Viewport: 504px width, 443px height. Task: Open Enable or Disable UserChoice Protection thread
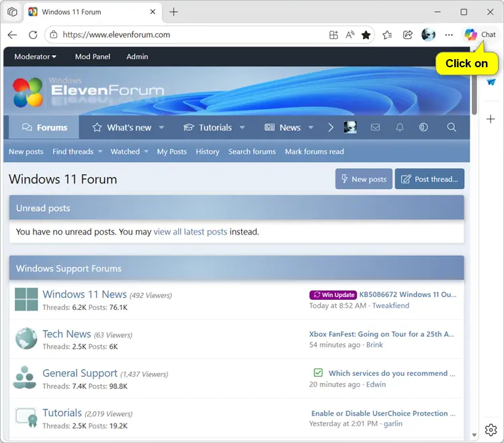383,413
